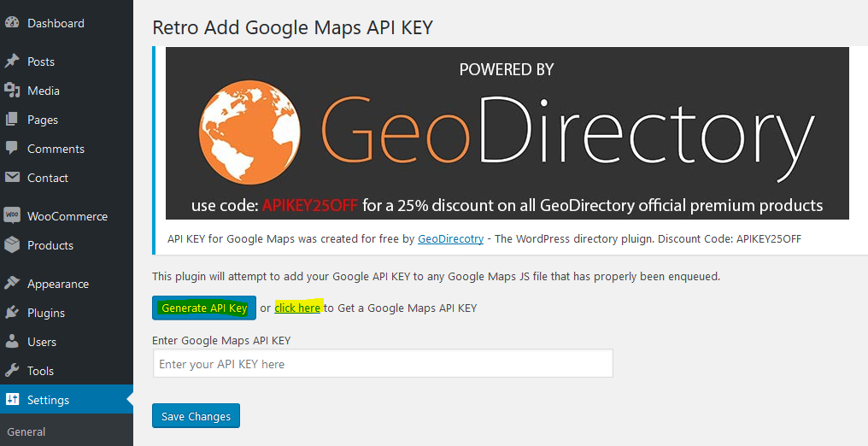Open the WooCommerce menu
This screenshot has height=446, width=868.
tap(67, 216)
